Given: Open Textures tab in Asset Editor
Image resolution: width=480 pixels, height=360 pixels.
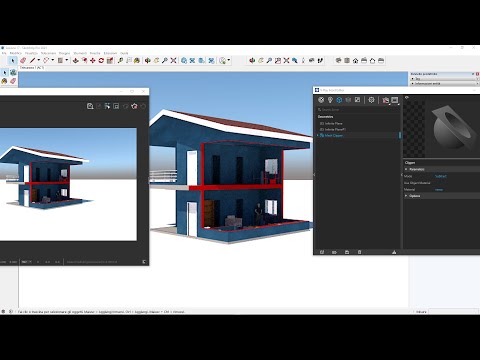Looking at the screenshot, I should point(357,100).
